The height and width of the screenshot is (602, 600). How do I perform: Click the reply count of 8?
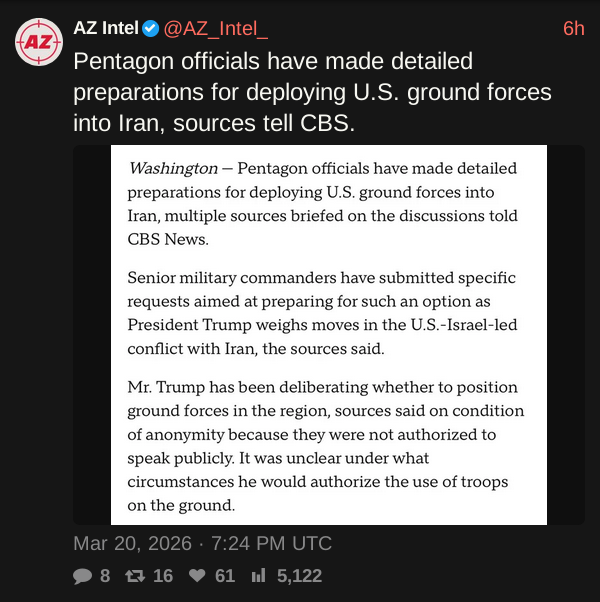[105, 576]
